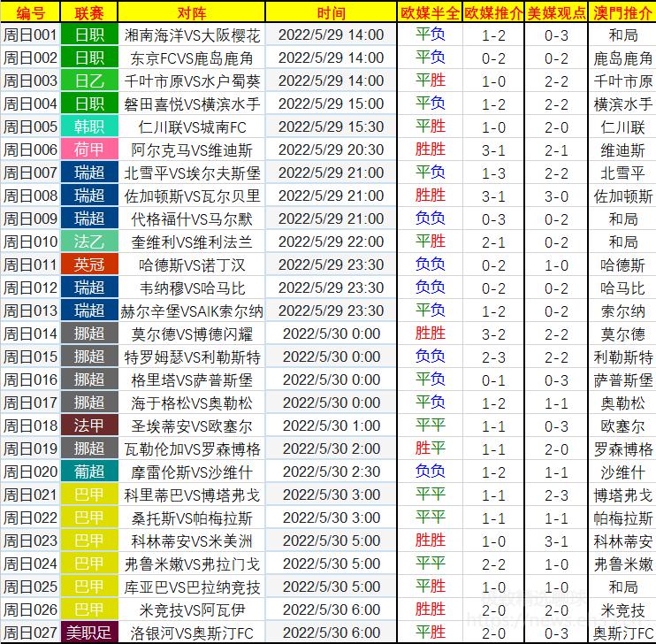Viewport: 656px width, 644px height.
Task: Click the match 库亚巴VS巴拉纳竞技
Action: tap(192, 588)
